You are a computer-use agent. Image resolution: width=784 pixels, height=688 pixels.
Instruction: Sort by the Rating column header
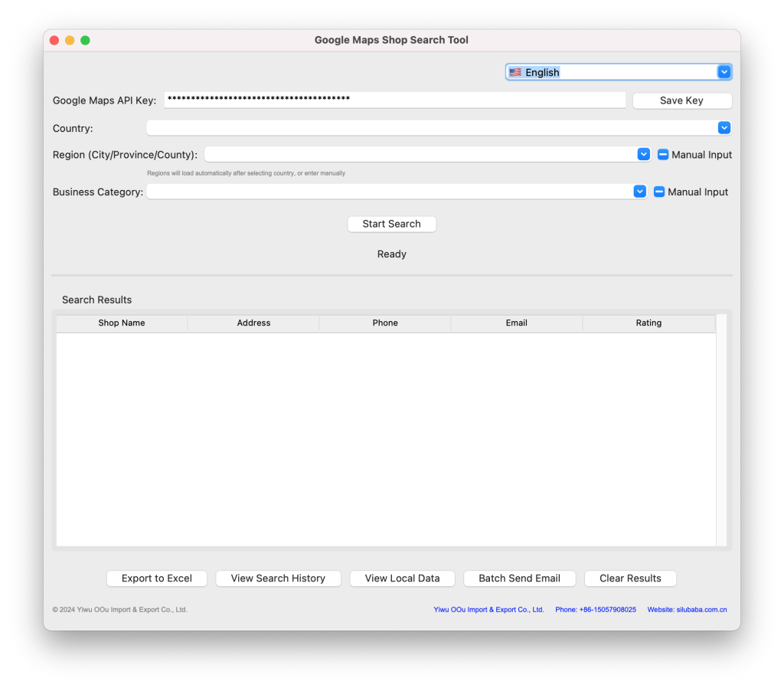[648, 323]
